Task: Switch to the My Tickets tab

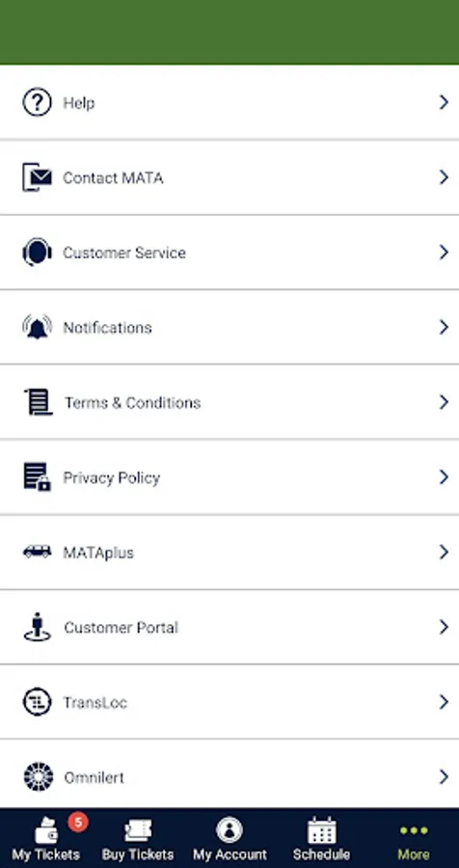Action: pyautogui.click(x=46, y=838)
